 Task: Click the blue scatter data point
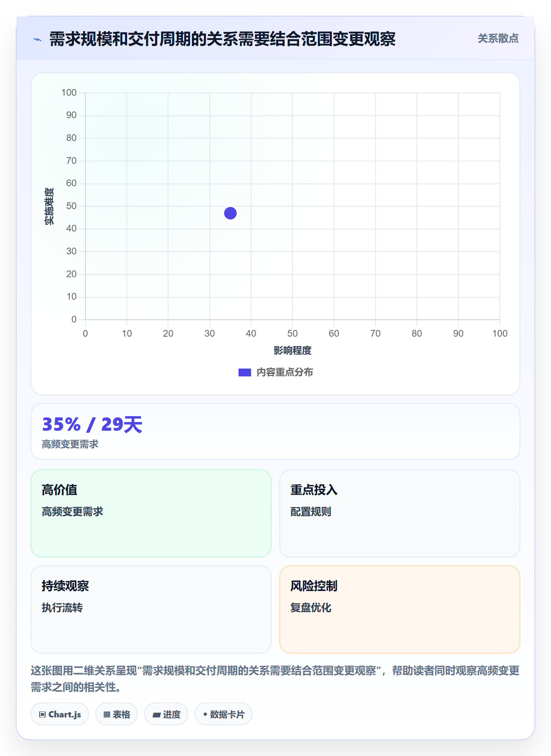(230, 213)
